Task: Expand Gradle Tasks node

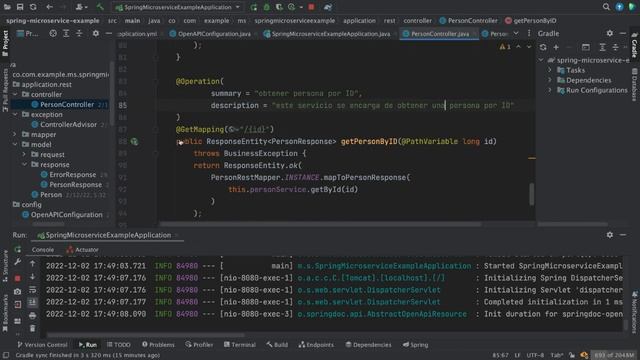Action: tap(550, 70)
